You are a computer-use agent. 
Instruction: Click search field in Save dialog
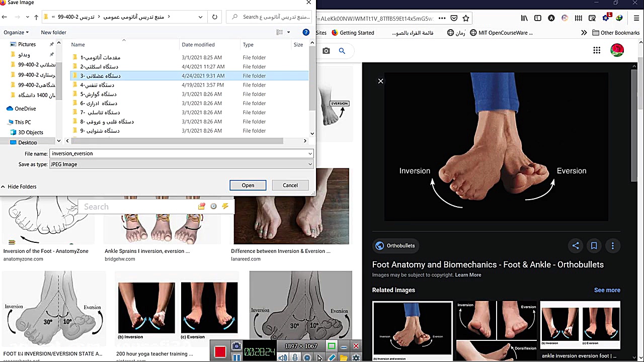pyautogui.click(x=270, y=17)
